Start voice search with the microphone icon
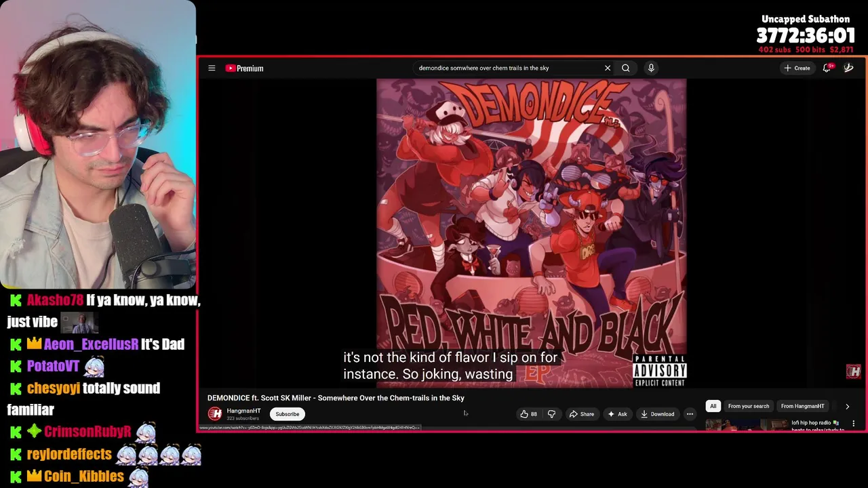 click(651, 68)
